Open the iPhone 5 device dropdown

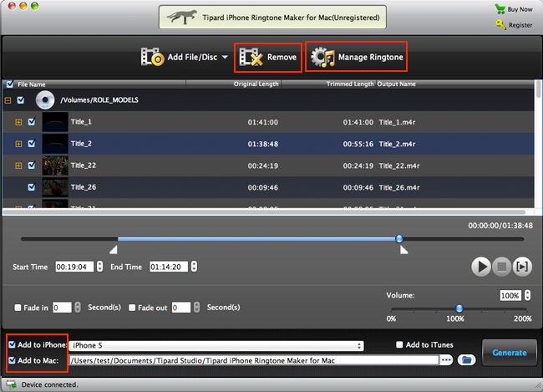(x=216, y=345)
